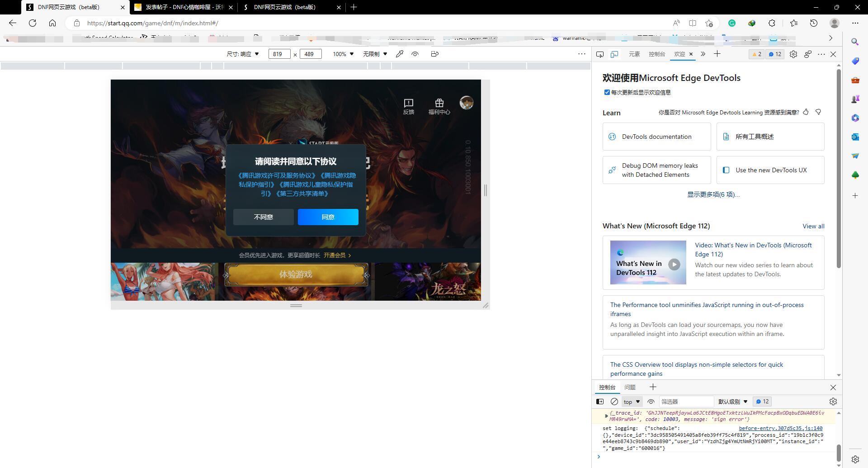Click 体验游戏 golden button
This screenshot has height=468, width=868.
pos(296,274)
